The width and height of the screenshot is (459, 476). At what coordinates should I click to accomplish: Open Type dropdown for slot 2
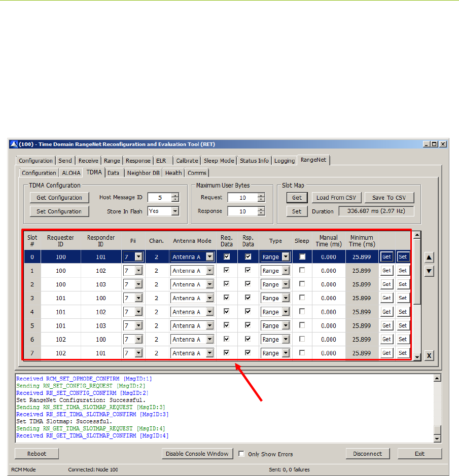tap(286, 284)
